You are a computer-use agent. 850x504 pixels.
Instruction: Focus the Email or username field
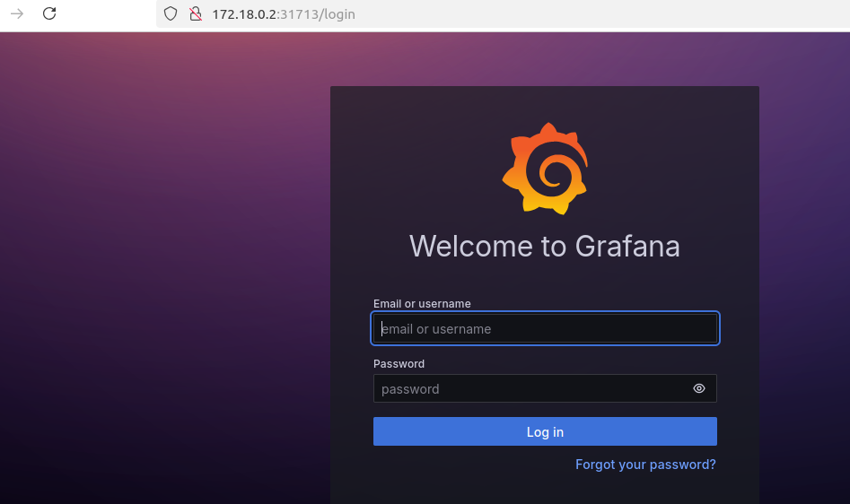pyautogui.click(x=545, y=328)
